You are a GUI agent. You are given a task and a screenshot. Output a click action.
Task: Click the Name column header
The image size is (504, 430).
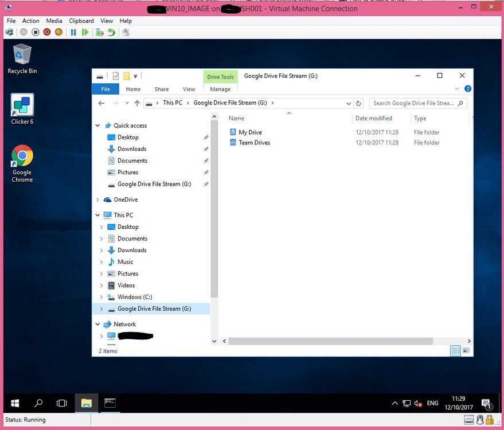click(236, 118)
